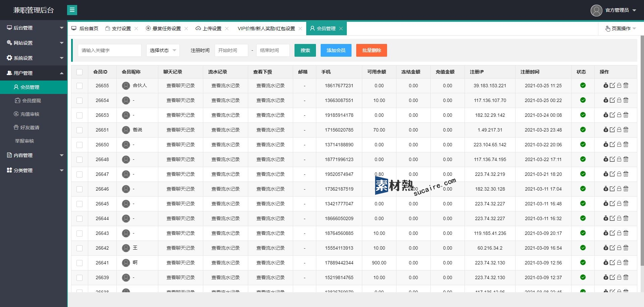Screen dimensions: 644x307
Task: Close the 支付设置 tab
Action: point(136,29)
